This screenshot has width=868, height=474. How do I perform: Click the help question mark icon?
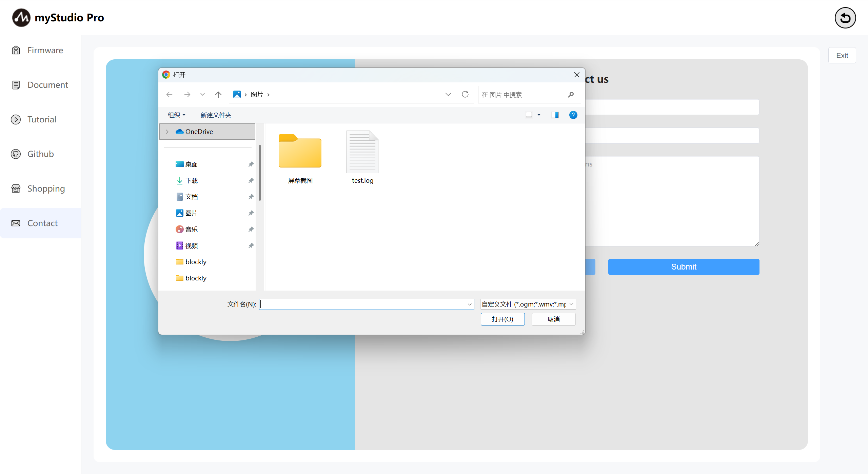573,115
